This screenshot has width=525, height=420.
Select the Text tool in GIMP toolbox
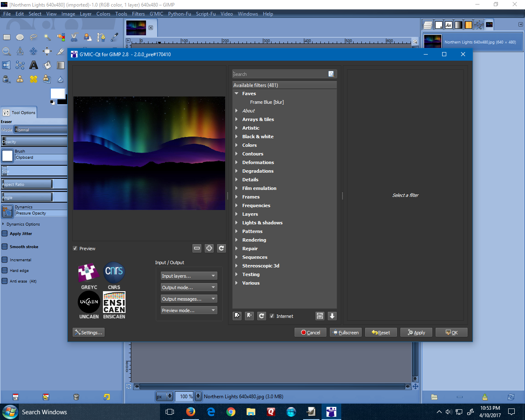(x=34, y=65)
